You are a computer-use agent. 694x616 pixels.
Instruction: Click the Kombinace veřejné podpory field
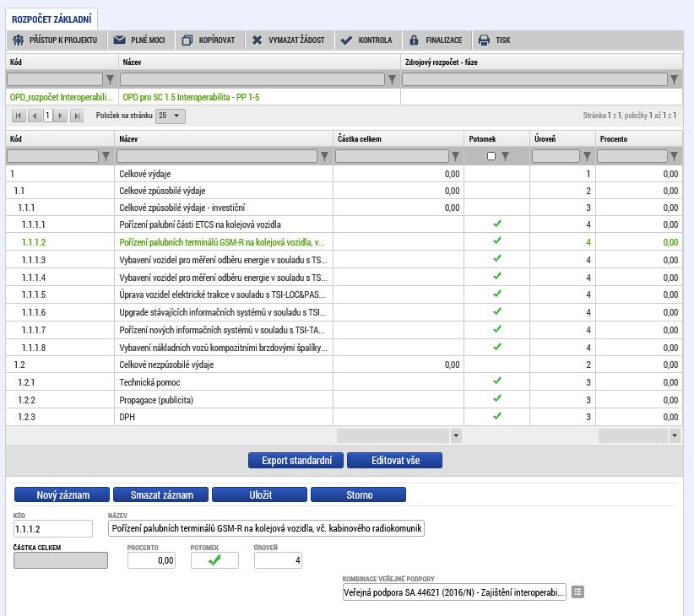coord(454,592)
